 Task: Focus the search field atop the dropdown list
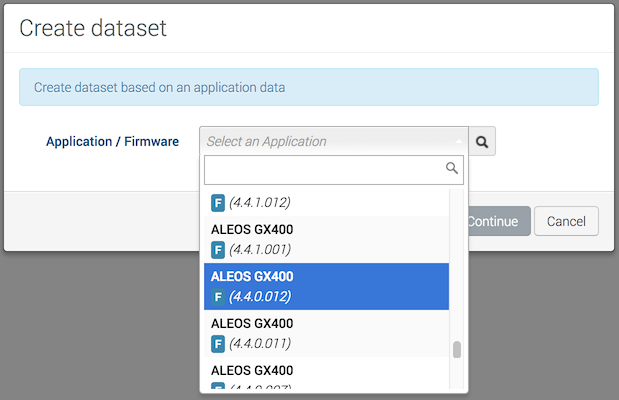325,170
